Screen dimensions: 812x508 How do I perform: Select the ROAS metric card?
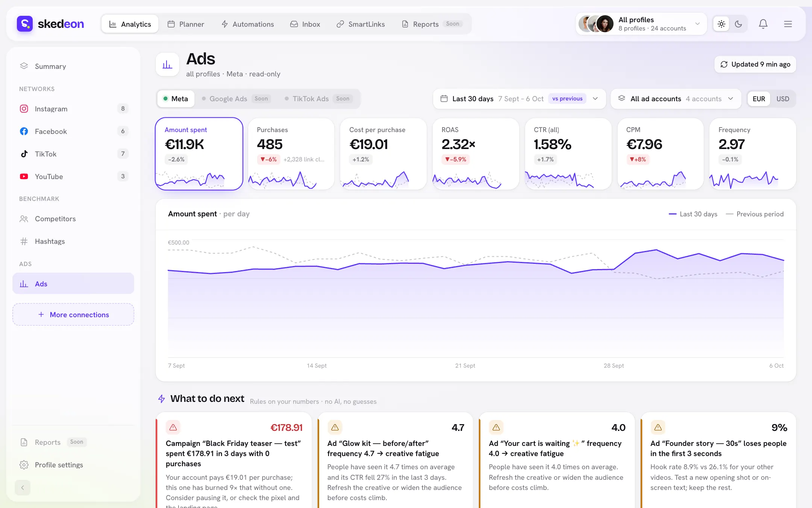click(476, 154)
